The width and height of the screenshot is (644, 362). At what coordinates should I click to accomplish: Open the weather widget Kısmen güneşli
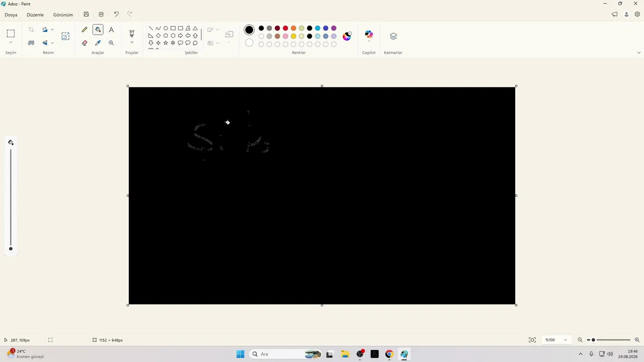pos(25,354)
